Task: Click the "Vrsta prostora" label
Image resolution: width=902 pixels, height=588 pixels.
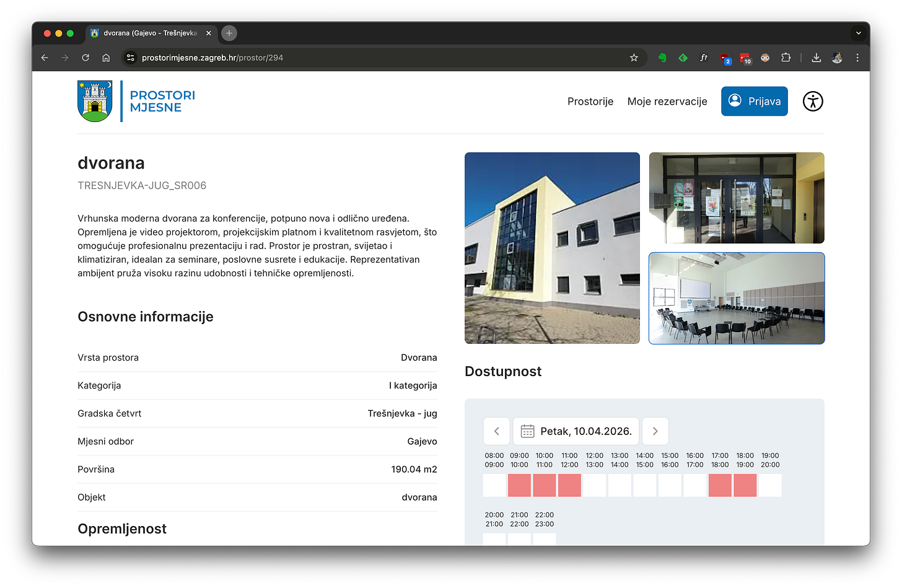Action: pyautogui.click(x=108, y=358)
